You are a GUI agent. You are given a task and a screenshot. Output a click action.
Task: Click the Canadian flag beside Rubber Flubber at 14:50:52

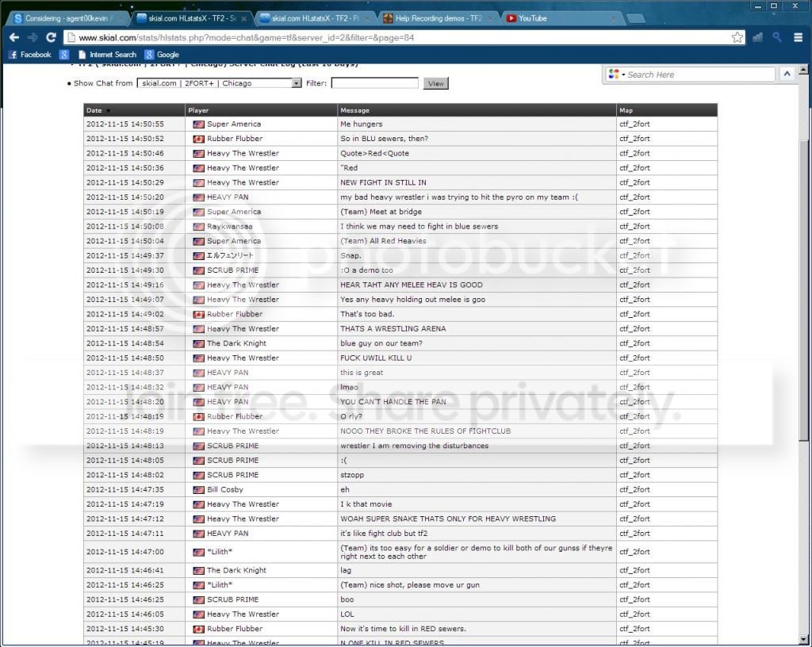click(198, 139)
